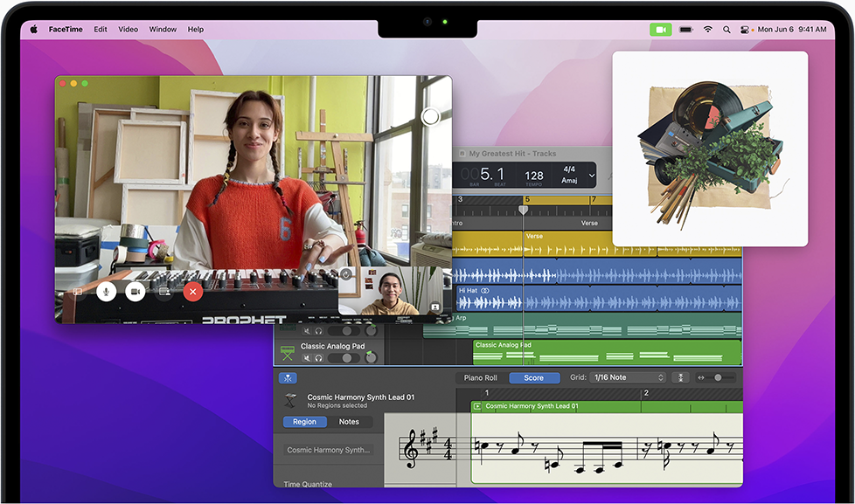Click bar 7 on the timeline ruler

[x=594, y=199]
